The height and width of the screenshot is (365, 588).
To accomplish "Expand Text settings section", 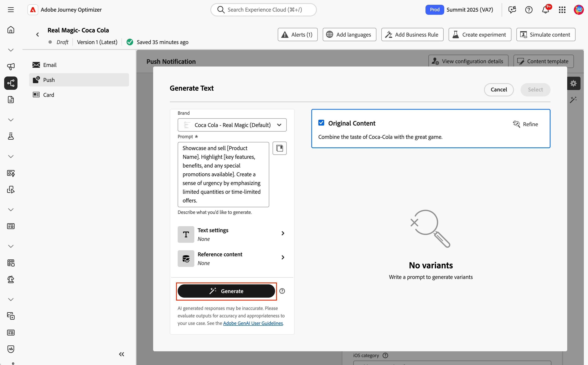I will pos(232,234).
